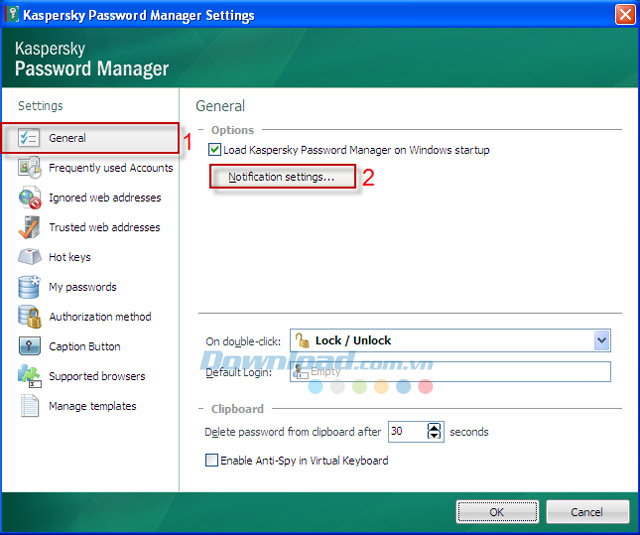Click the Trusted web addresses checkmark icon
Image resolution: width=640 pixels, height=535 pixels.
(x=29, y=227)
